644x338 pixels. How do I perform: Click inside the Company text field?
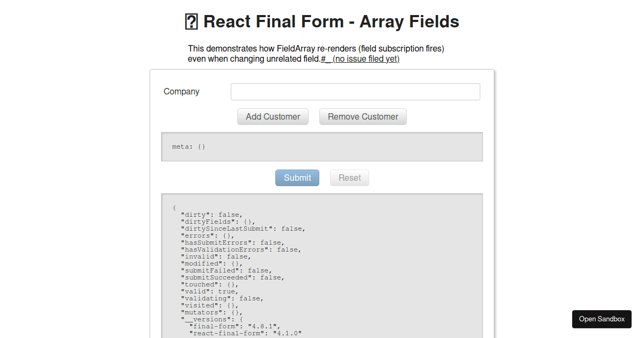click(355, 91)
